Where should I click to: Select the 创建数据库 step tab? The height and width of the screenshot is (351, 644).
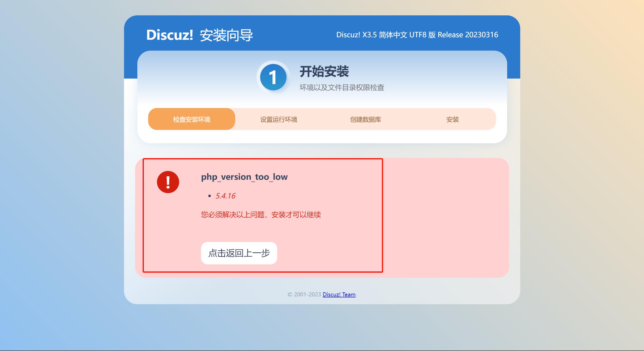366,119
